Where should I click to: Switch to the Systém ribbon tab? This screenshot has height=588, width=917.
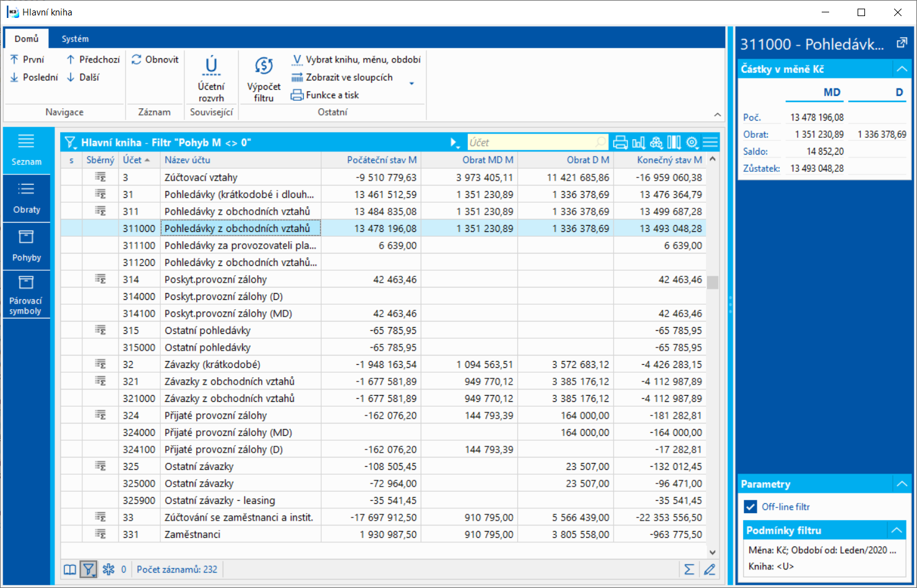[x=75, y=38]
